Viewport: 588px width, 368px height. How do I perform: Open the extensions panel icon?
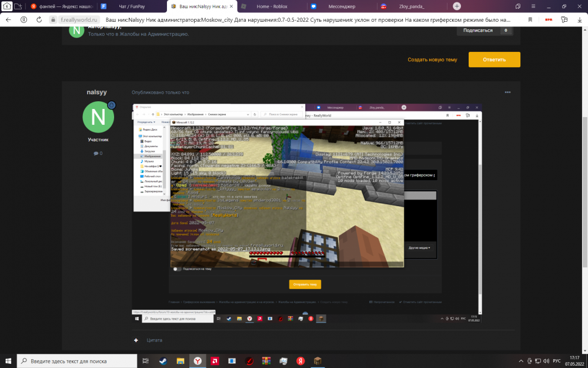pos(564,19)
